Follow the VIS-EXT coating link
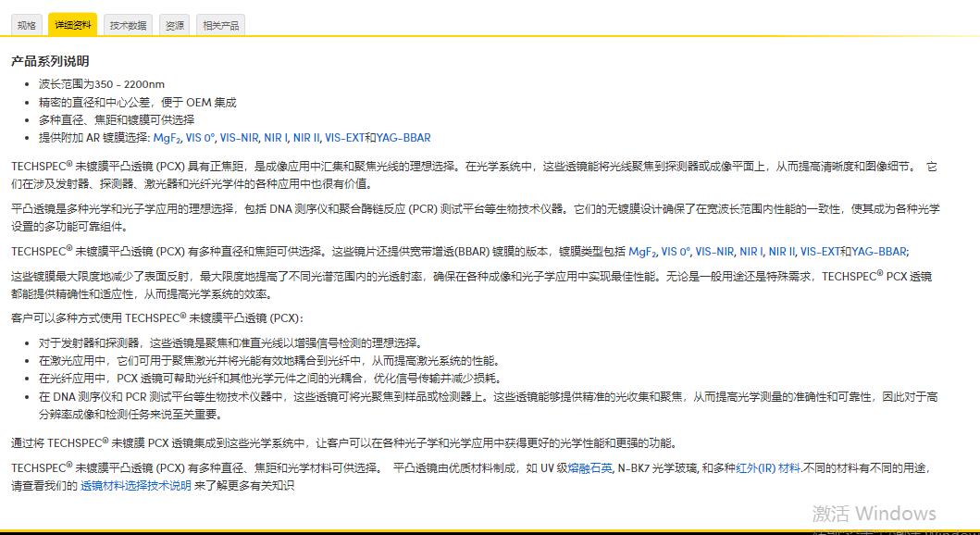The image size is (980, 535). click(x=345, y=141)
